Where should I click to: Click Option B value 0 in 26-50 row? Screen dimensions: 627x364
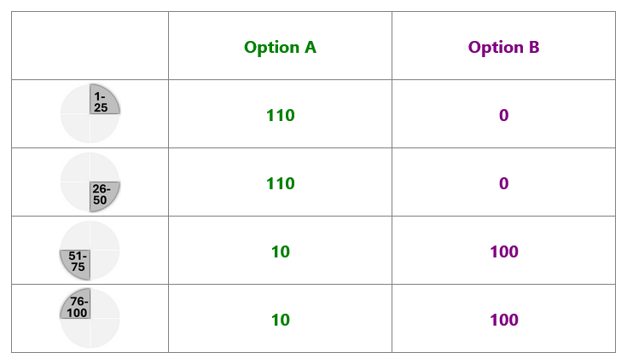[504, 184]
